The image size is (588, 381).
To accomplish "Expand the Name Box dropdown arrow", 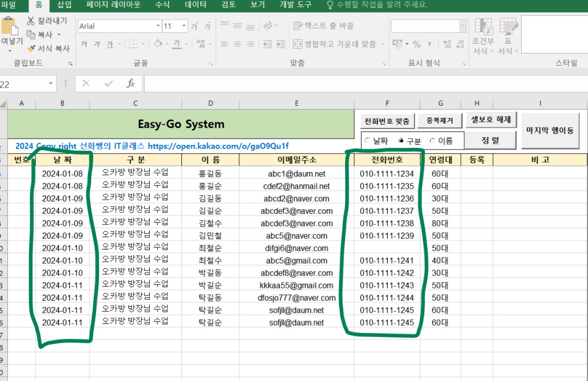I will pyautogui.click(x=51, y=83).
